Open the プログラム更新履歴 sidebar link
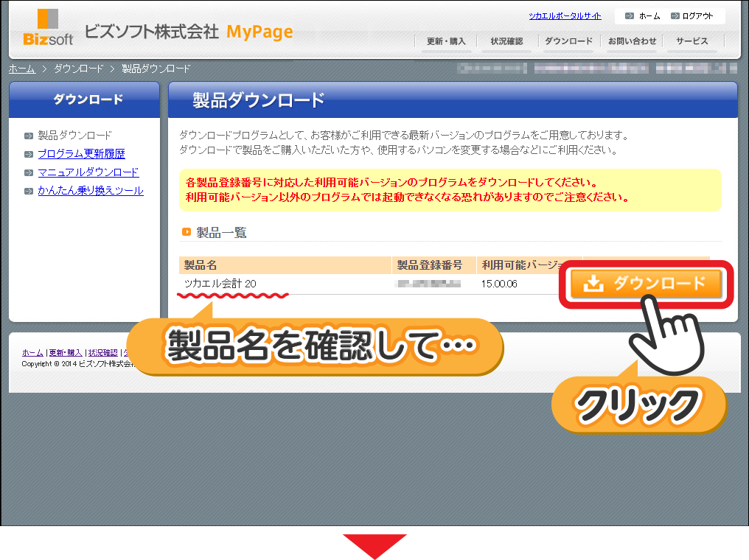Viewport: 749px width, 560px height. (81, 154)
